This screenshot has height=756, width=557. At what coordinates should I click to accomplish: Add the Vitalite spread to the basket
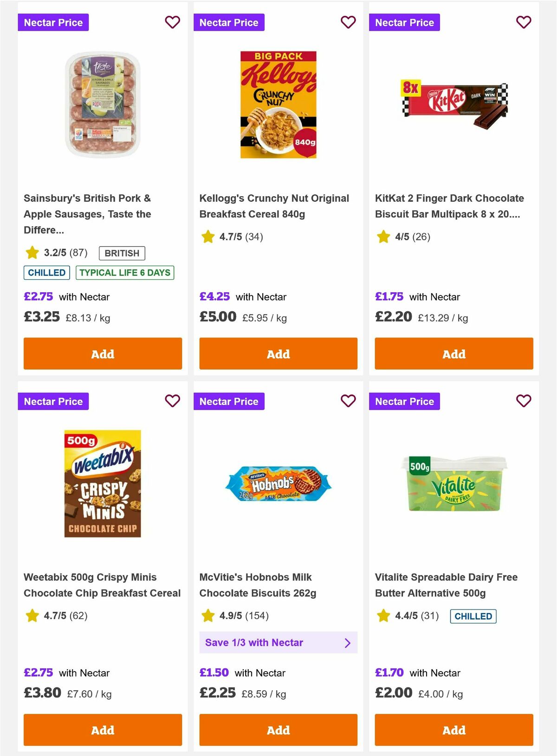pos(453,730)
